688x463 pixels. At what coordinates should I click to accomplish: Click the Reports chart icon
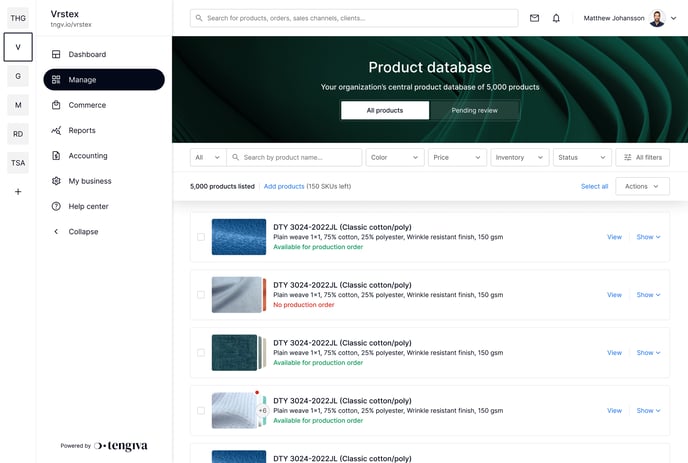click(x=56, y=130)
